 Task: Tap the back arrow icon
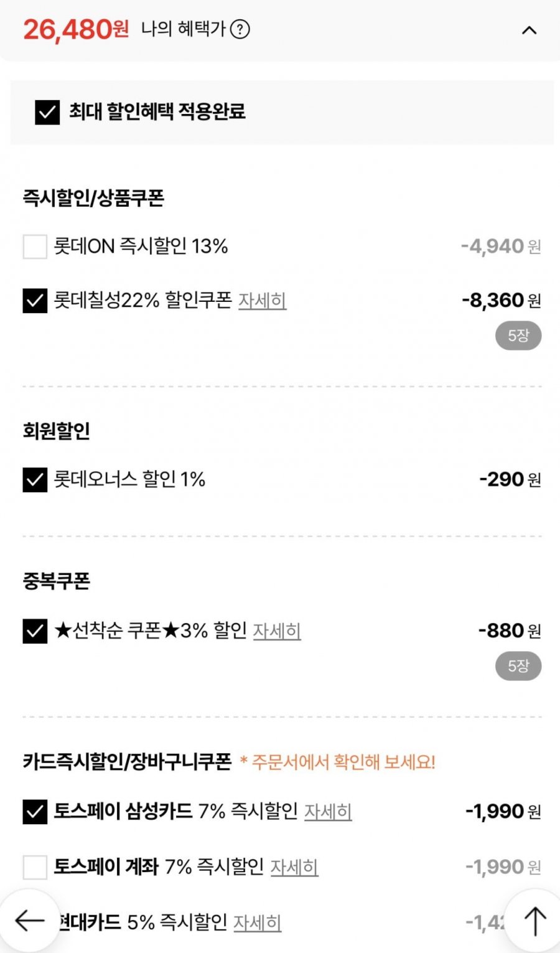coord(29,921)
